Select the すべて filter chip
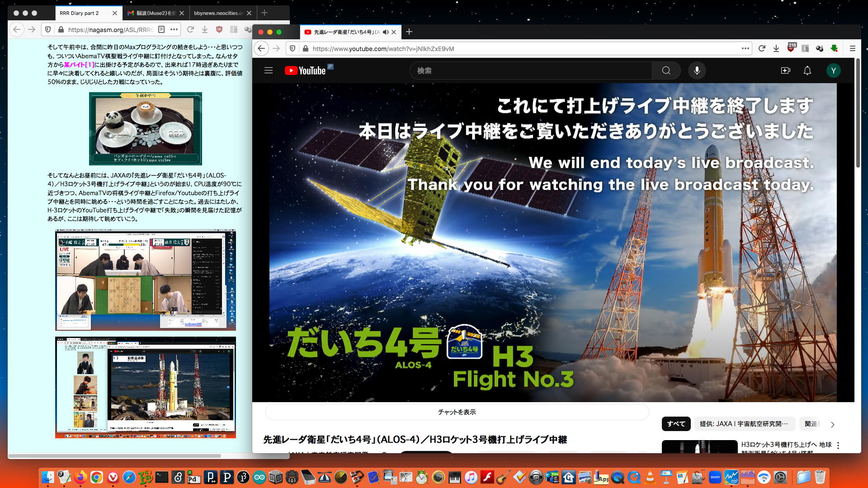This screenshot has width=868, height=488. [676, 424]
